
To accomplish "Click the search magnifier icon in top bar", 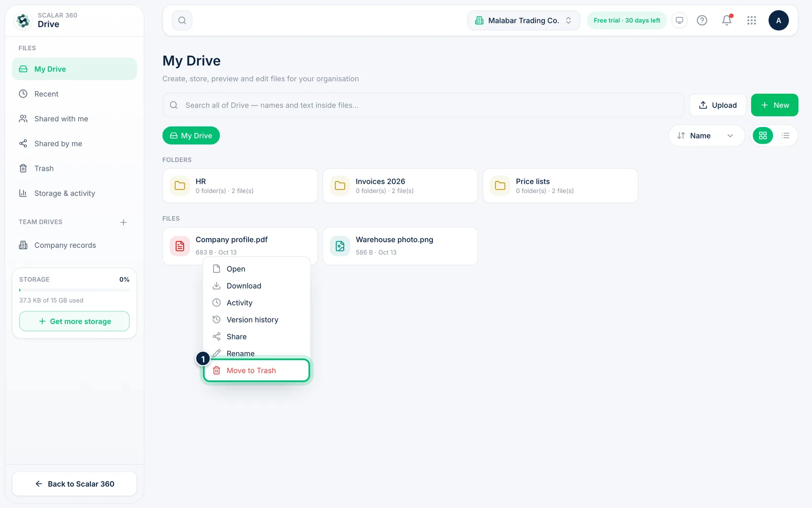I will [182, 20].
